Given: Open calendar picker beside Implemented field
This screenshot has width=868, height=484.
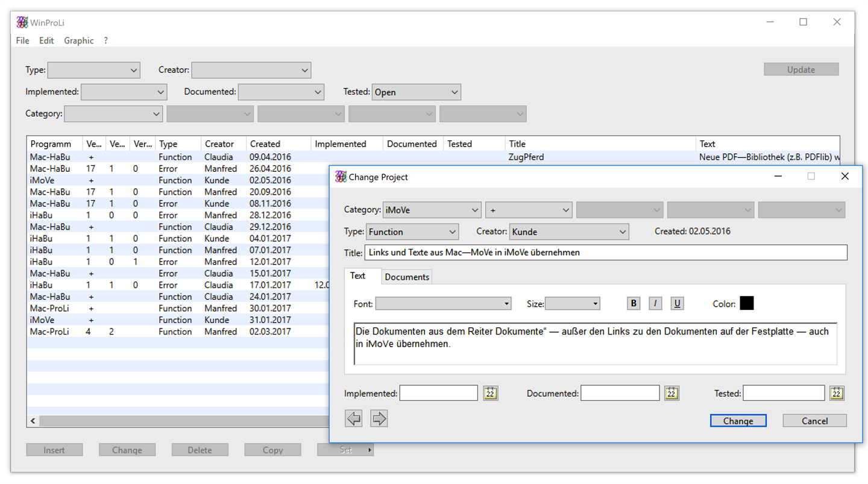Looking at the screenshot, I should tap(491, 394).
